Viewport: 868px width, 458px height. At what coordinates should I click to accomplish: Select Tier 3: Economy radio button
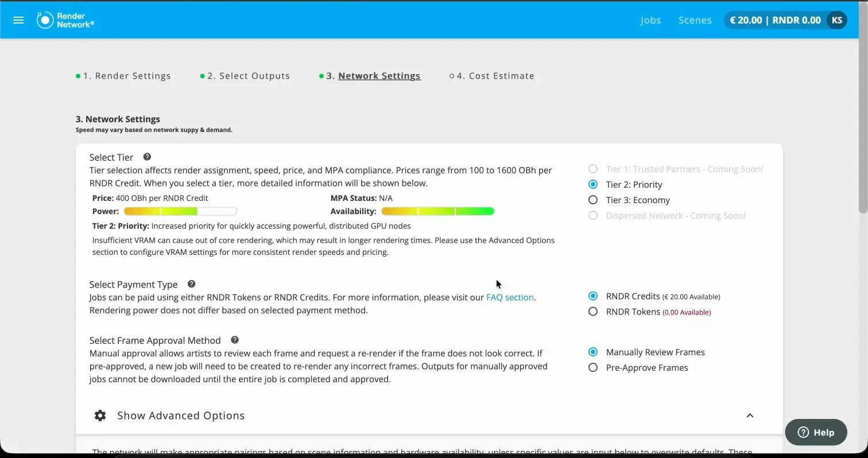pos(593,200)
